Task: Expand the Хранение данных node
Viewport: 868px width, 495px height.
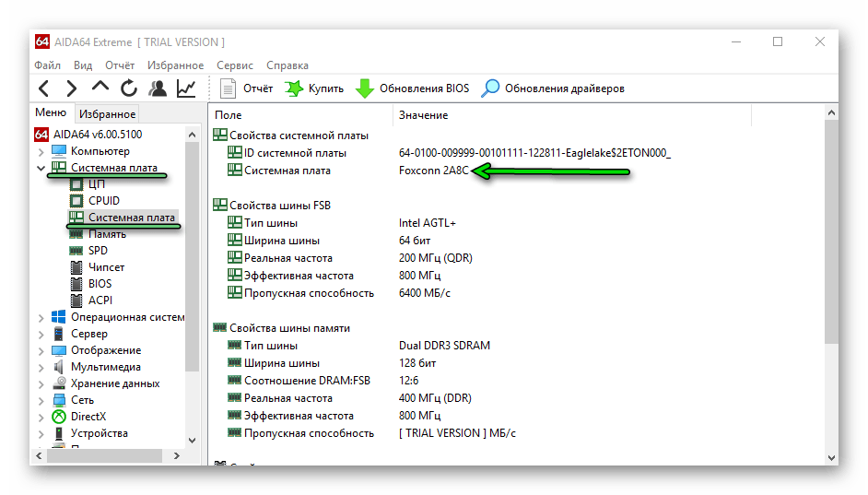Action: (x=41, y=384)
